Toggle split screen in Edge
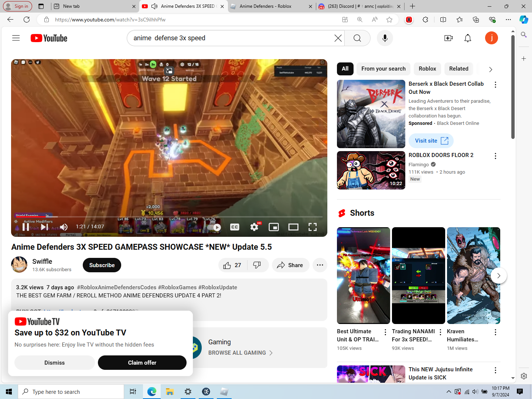532x399 pixels. point(443,20)
